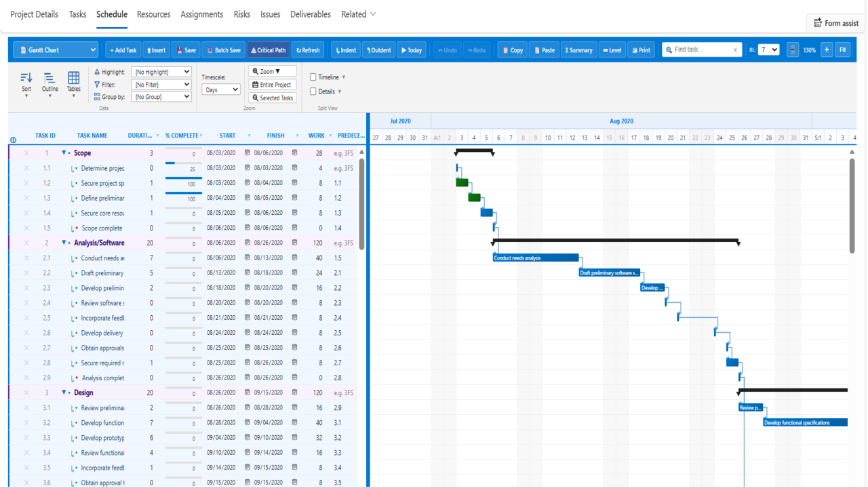This screenshot has height=488, width=868.
Task: Open the Gantt Chart view dropdown
Action: click(56, 50)
